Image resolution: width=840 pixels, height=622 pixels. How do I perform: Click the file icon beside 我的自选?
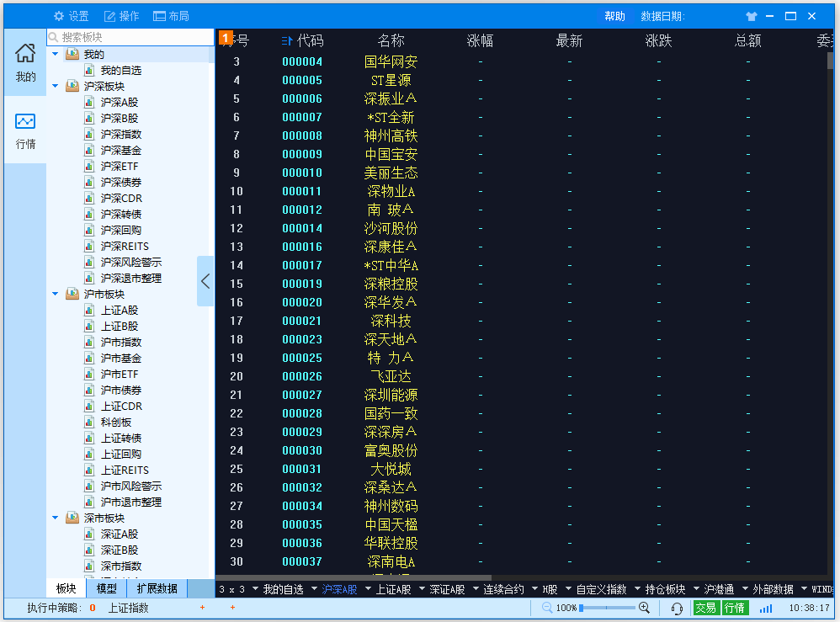click(89, 70)
